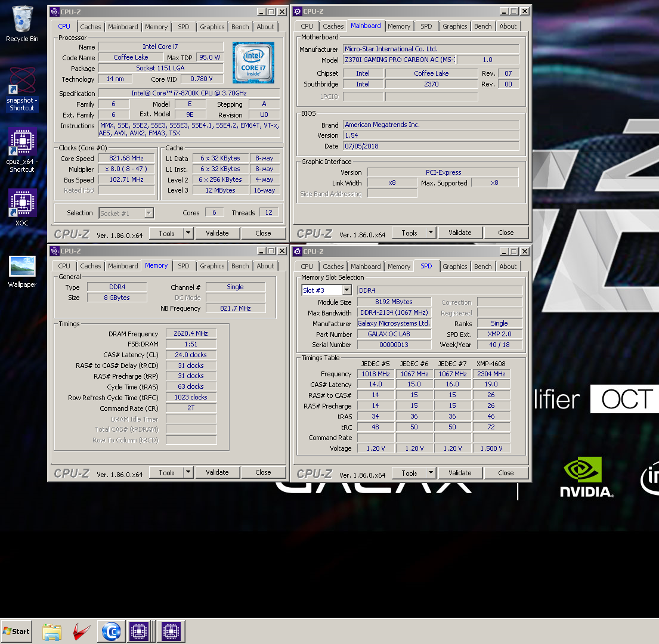
Task: Click Tools button in Mainboard window
Action: 409,233
